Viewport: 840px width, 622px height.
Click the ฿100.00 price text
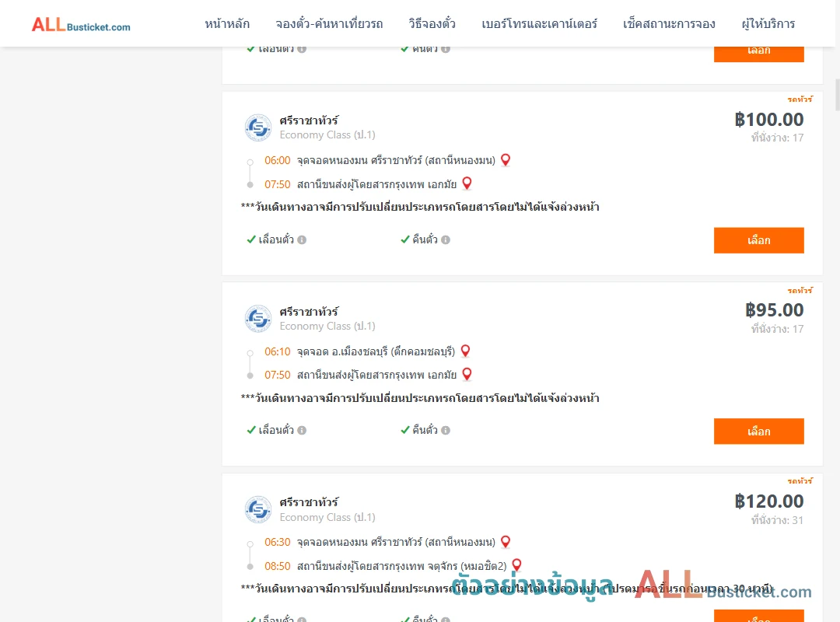click(768, 120)
